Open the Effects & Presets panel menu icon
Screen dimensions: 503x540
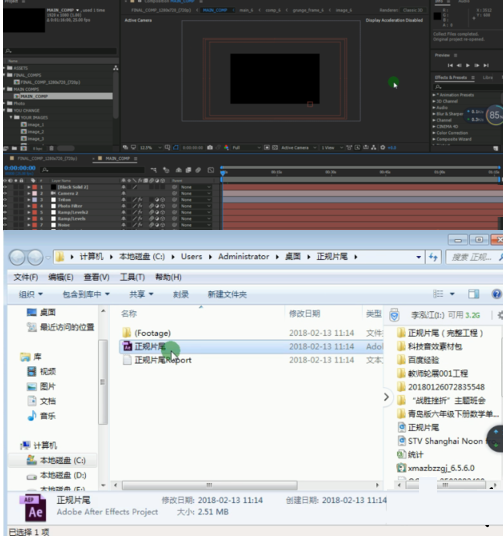473,77
